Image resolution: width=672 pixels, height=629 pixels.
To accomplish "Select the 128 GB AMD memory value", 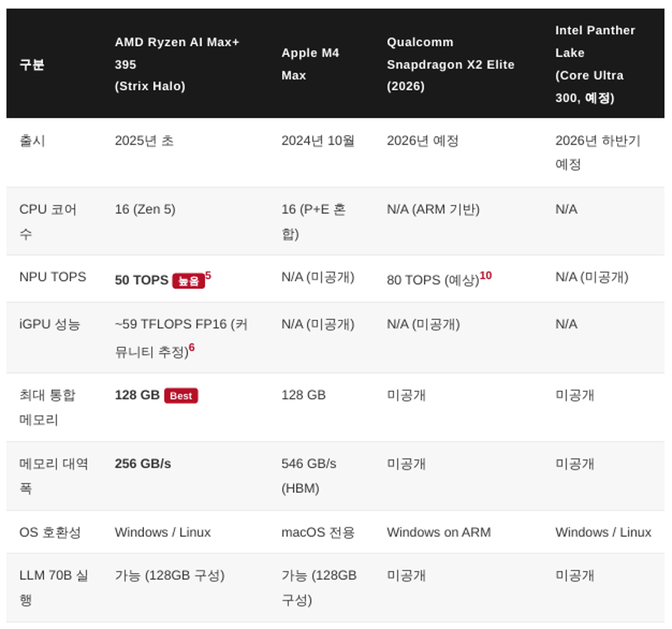I will pos(137,395).
